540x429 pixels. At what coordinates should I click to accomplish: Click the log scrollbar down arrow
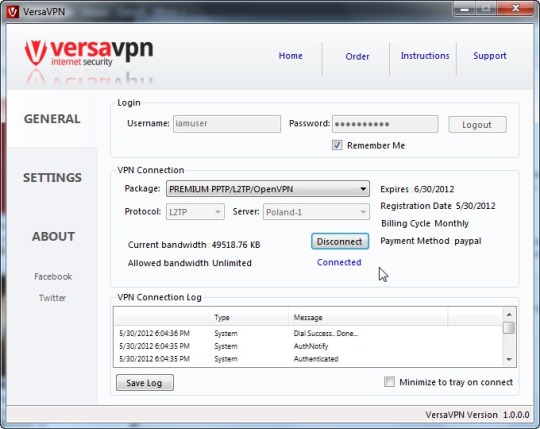click(x=509, y=359)
